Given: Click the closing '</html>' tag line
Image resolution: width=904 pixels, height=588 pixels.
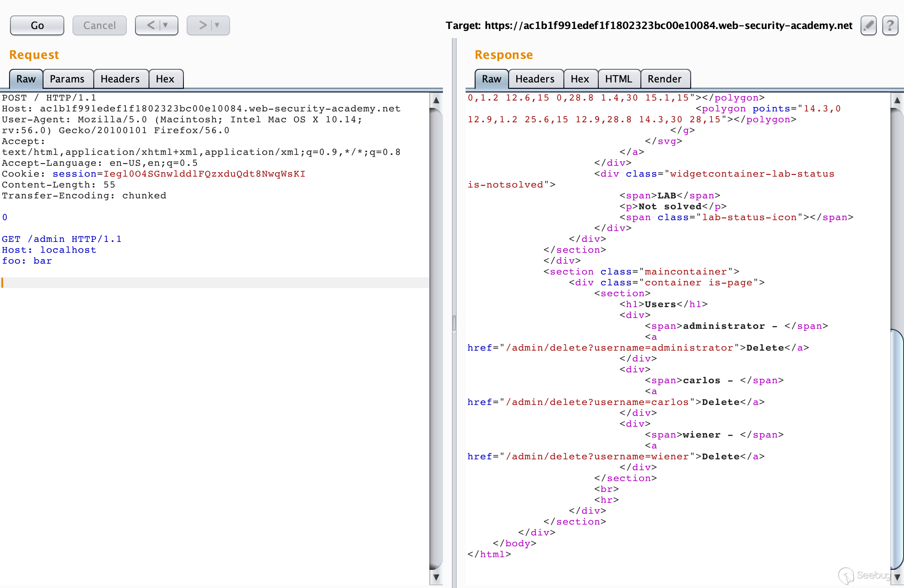Looking at the screenshot, I should [489, 554].
